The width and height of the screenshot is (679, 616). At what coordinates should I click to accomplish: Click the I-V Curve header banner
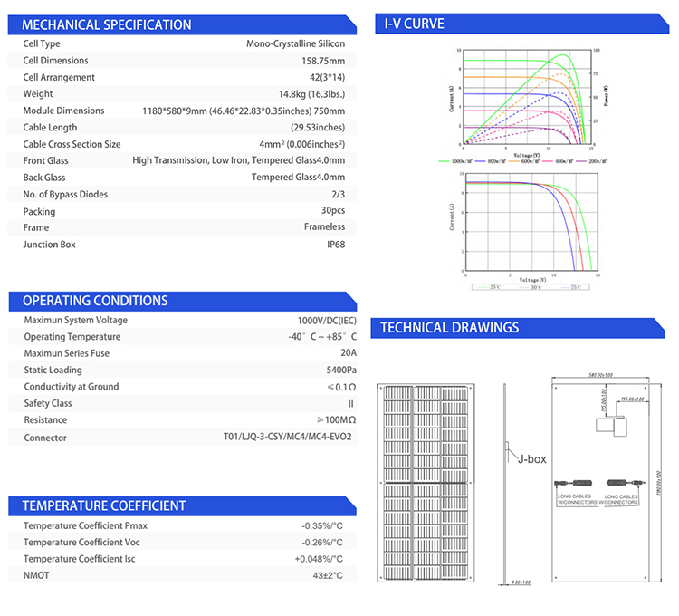[521, 24]
